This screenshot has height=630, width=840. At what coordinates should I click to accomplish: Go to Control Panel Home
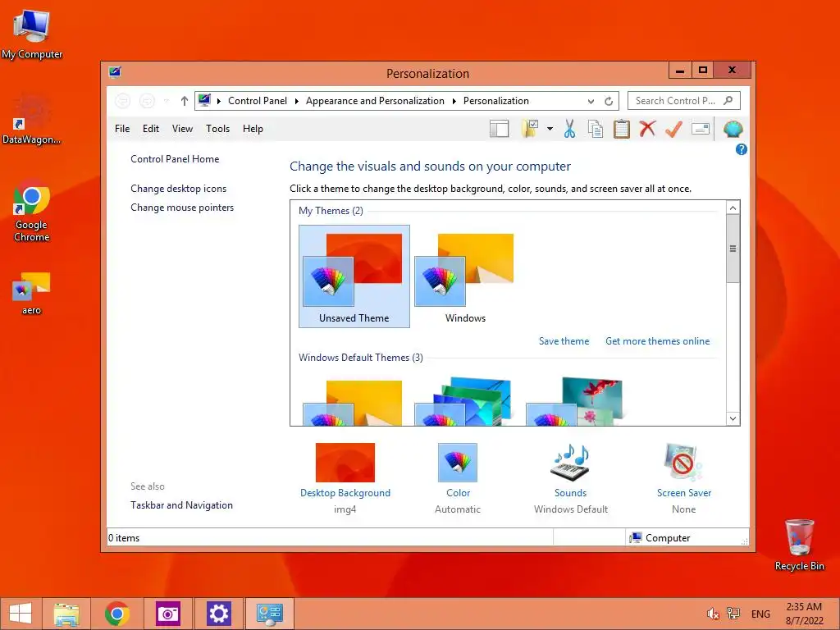(x=175, y=159)
